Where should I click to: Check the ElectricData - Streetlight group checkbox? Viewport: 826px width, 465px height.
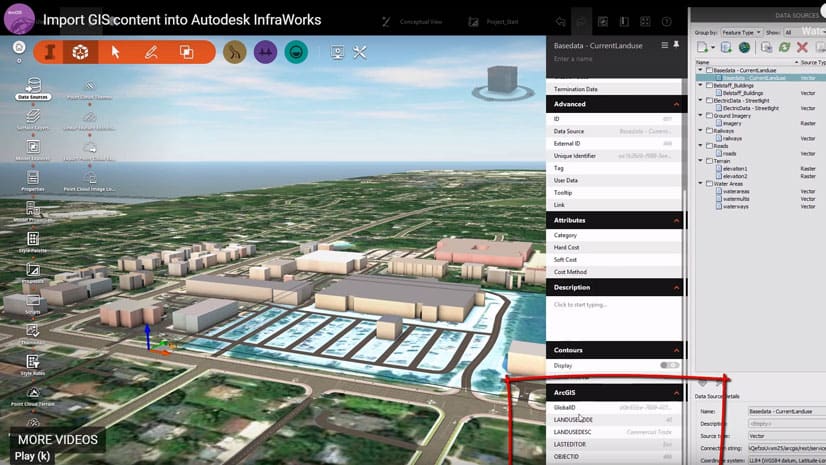click(x=709, y=100)
